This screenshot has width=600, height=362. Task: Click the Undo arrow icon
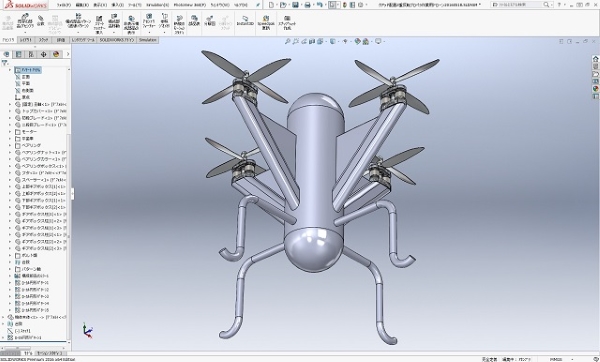point(320,5)
